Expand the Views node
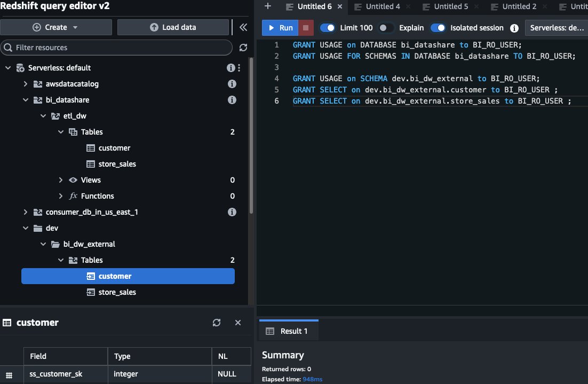 [x=61, y=180]
